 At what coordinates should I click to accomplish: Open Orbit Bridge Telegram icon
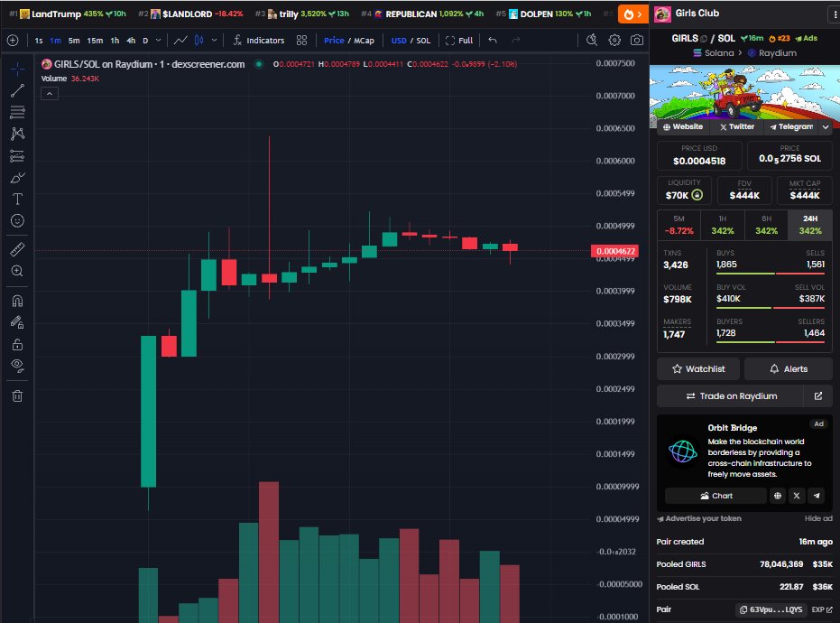click(817, 496)
